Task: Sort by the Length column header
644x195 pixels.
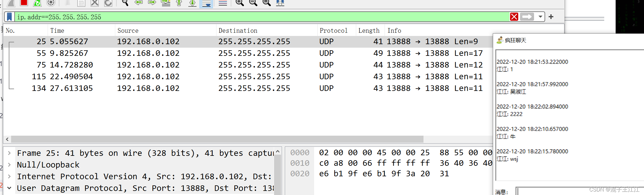Action: [370, 30]
